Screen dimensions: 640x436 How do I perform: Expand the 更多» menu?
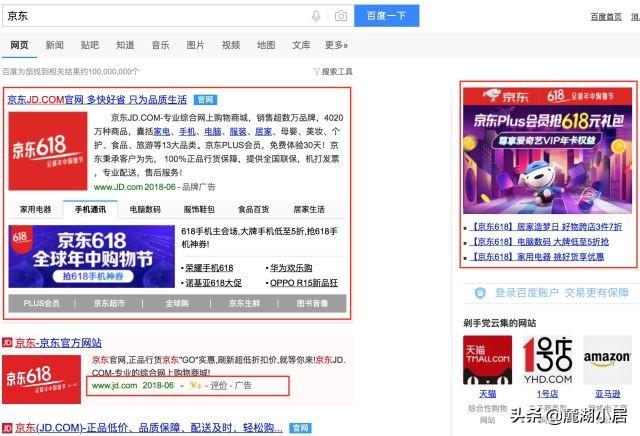[336, 45]
